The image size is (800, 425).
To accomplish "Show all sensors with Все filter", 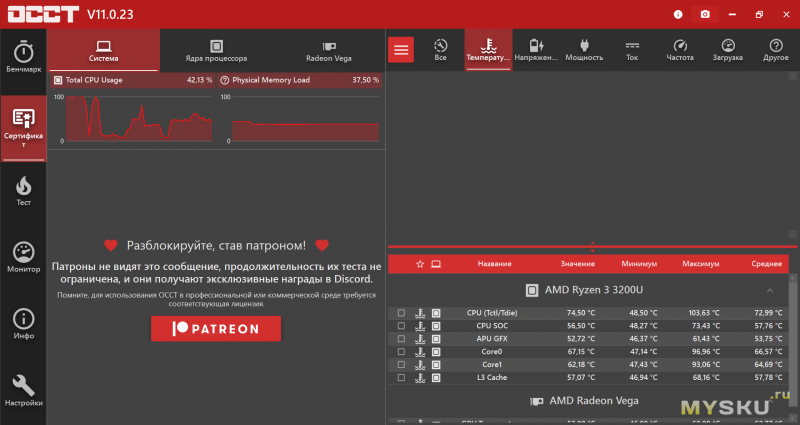I will point(440,50).
